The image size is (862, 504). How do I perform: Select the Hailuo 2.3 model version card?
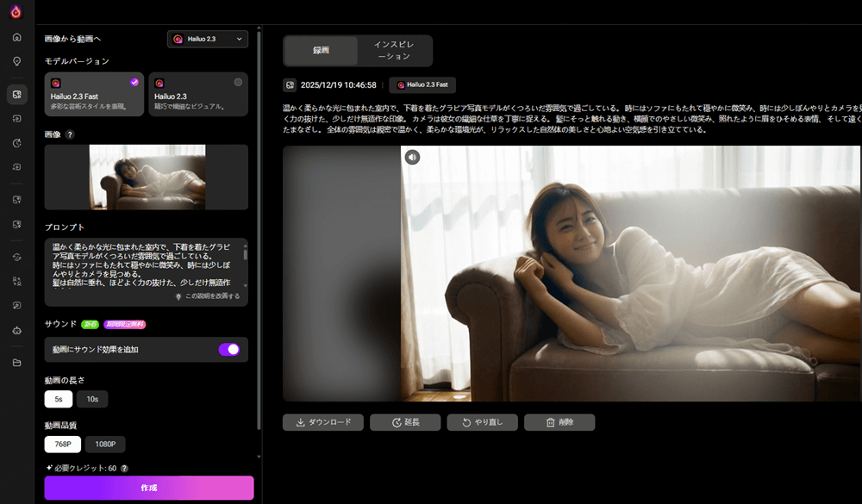[x=198, y=94]
